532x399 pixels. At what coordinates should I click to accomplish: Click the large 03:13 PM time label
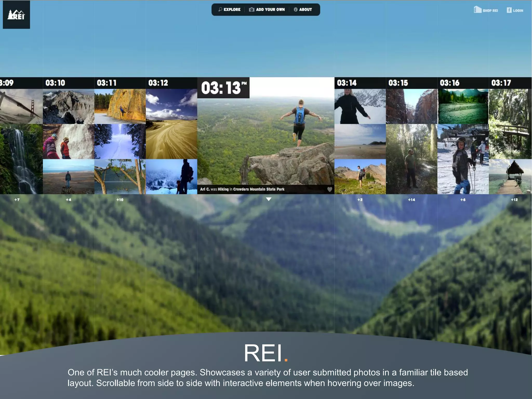[223, 88]
